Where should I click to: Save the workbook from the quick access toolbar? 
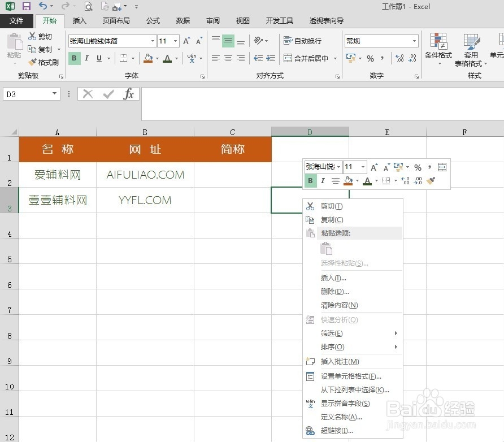[x=26, y=6]
